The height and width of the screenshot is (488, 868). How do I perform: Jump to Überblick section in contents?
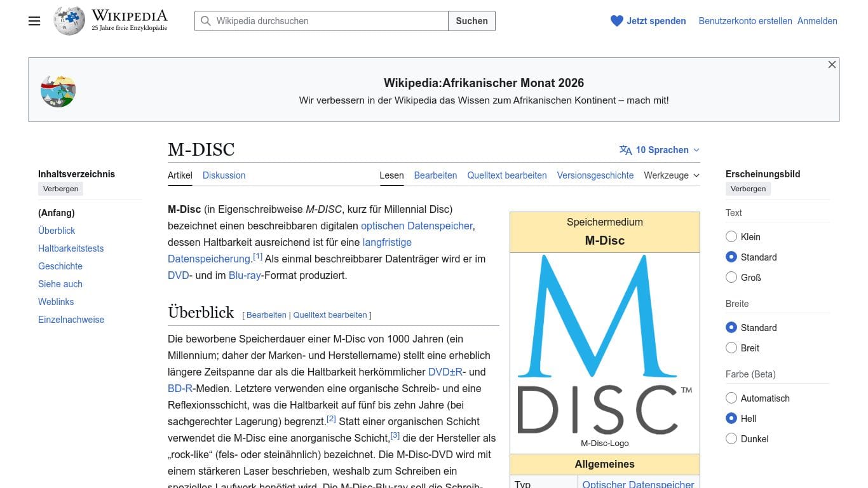coord(57,231)
